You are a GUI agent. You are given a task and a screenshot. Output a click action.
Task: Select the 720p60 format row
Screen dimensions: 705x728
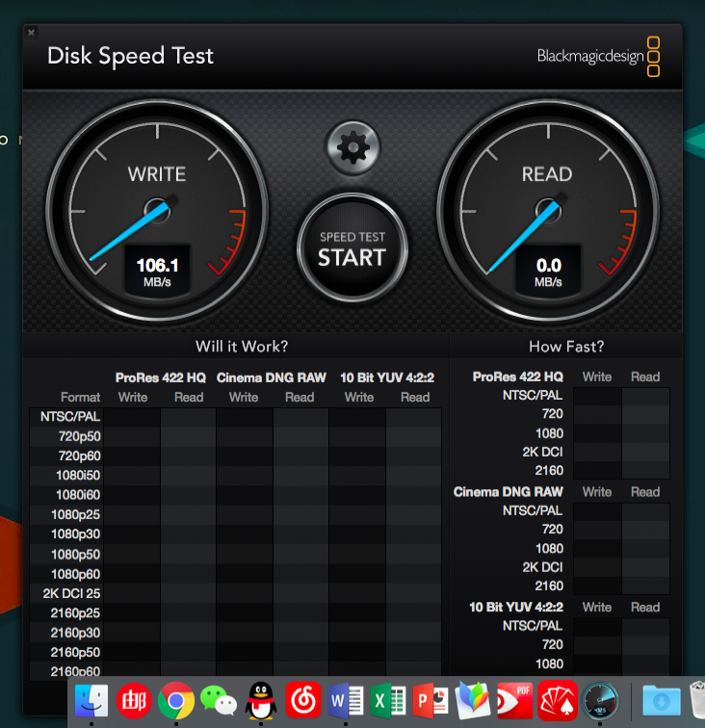tap(235, 455)
